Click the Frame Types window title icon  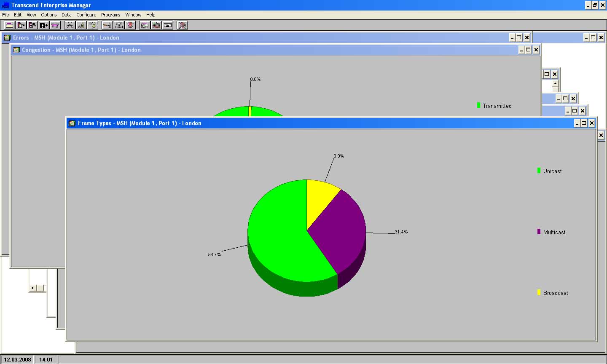coord(72,123)
